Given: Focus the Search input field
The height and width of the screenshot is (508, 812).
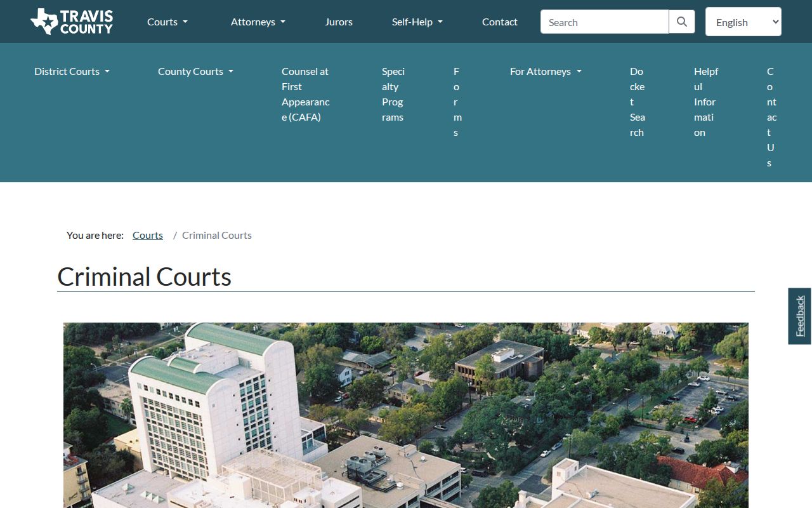Looking at the screenshot, I should coord(605,22).
